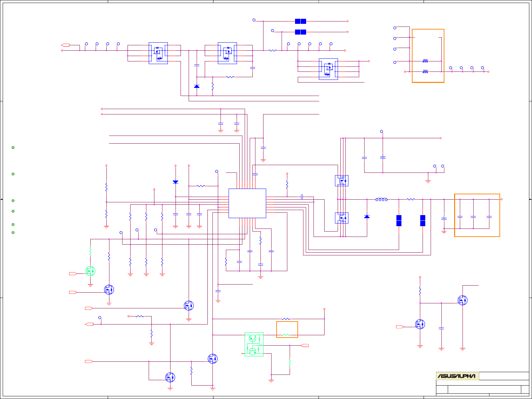
Task: Select the circled MOSFET at the far bottom right
Action: (463, 300)
